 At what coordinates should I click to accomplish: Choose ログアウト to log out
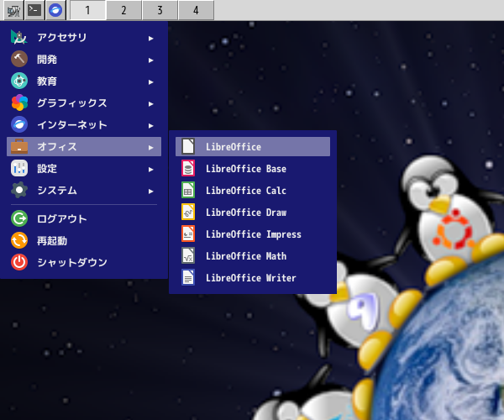pyautogui.click(x=84, y=219)
